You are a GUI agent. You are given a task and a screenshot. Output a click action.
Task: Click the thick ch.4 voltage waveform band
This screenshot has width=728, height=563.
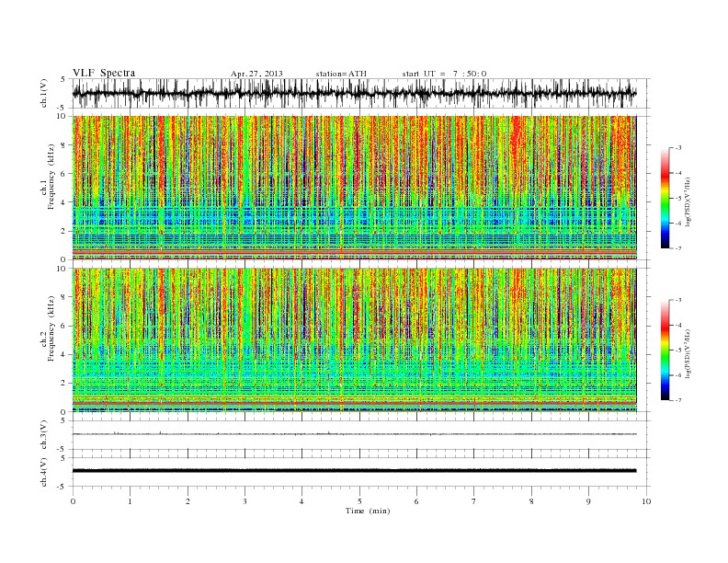click(x=354, y=471)
